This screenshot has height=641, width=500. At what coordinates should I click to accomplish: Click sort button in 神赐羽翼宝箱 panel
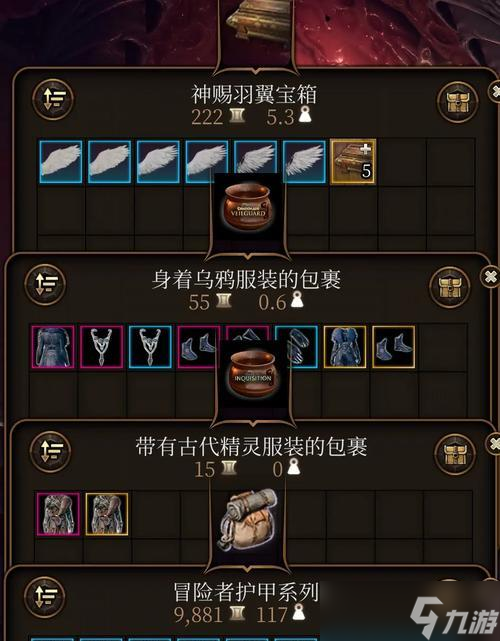click(53, 99)
